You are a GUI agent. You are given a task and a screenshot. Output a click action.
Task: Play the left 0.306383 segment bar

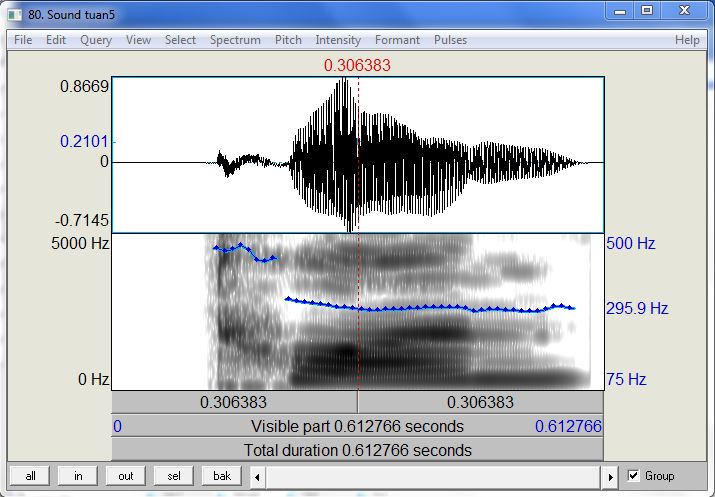234,402
